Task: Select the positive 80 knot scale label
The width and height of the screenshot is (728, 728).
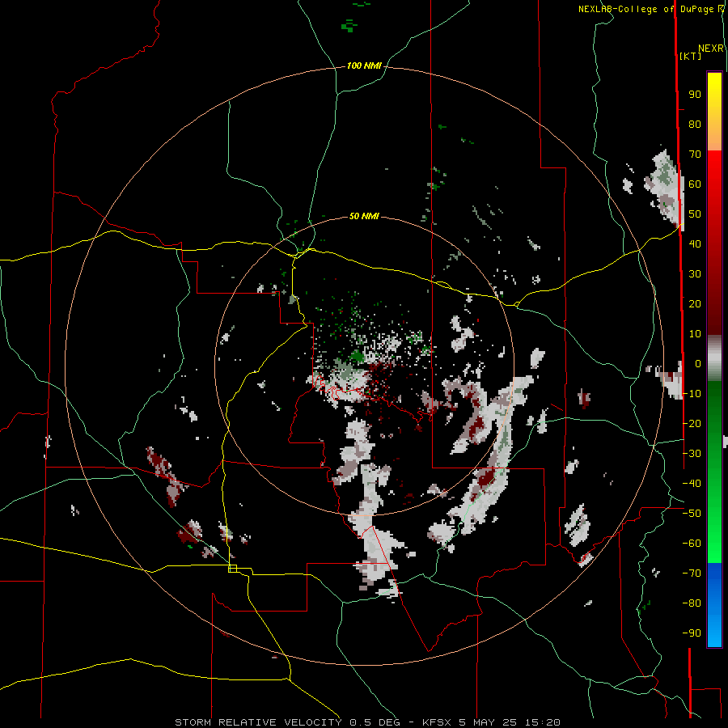Action: coord(695,124)
